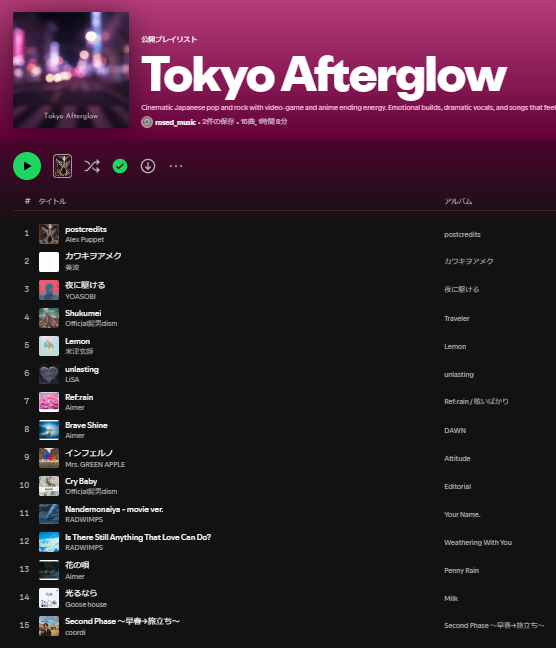Open the unlasting album link
This screenshot has height=648, width=556.
pyautogui.click(x=459, y=374)
